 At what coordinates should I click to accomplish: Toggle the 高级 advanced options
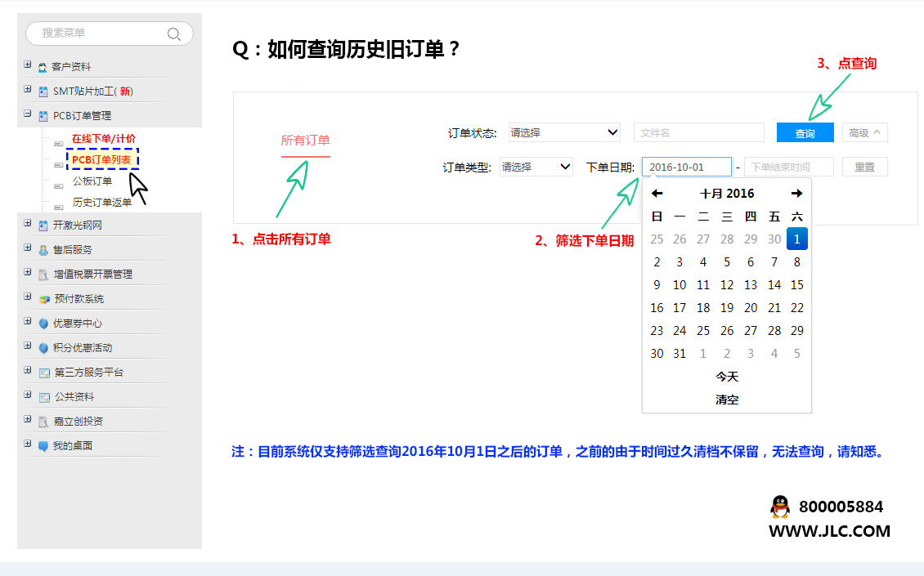864,132
